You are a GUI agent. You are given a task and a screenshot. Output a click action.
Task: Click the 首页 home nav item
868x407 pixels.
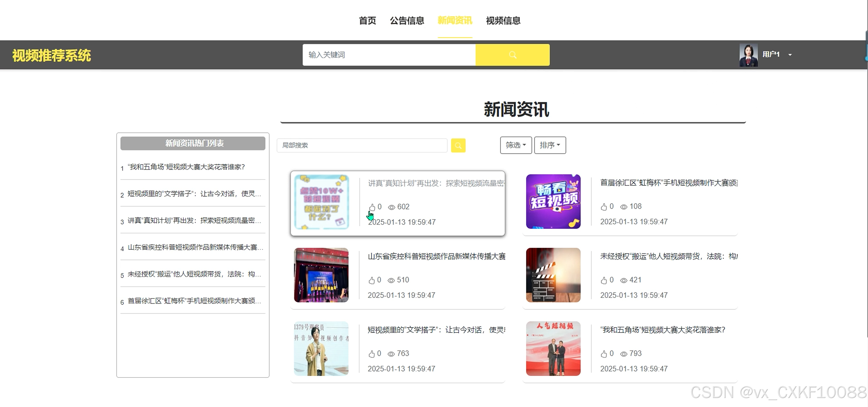coord(367,21)
